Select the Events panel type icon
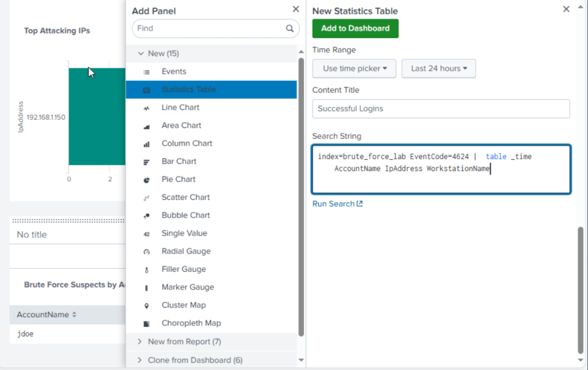Screen dimensions: 588x370 tap(147, 72)
